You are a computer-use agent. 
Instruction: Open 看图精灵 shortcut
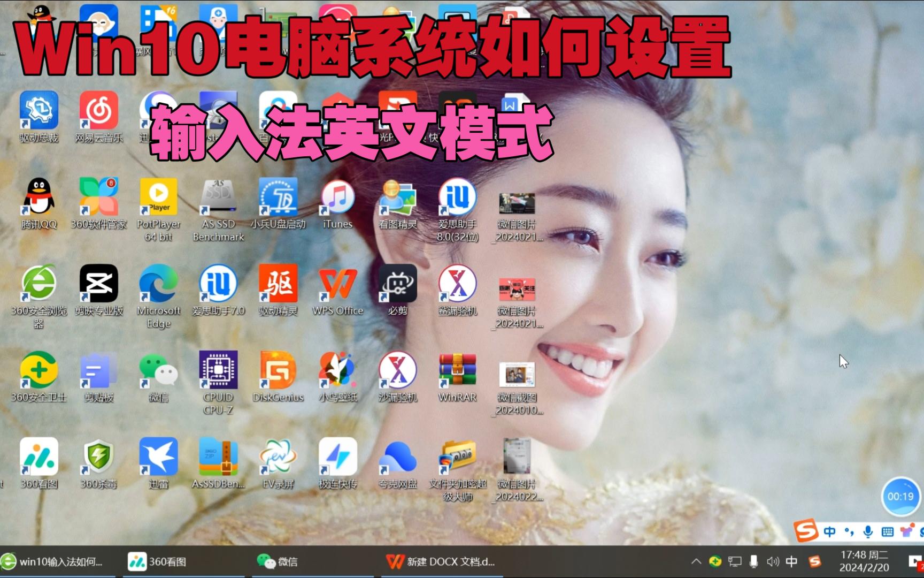[x=398, y=204]
